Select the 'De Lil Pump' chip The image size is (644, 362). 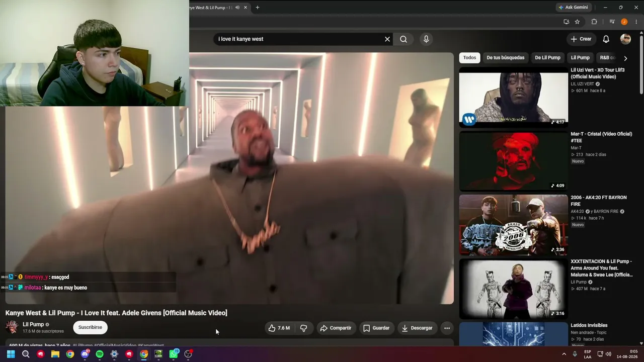[x=547, y=58]
